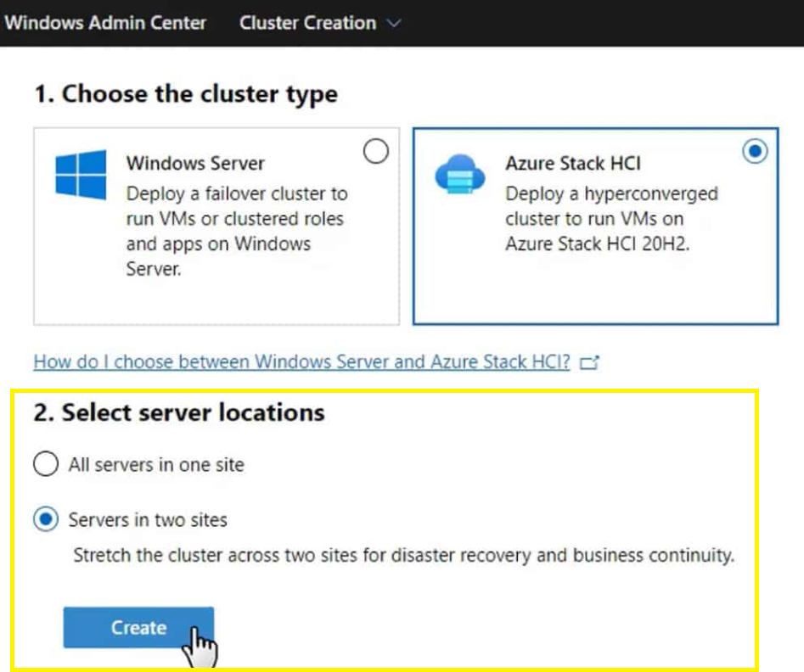
Task: Choose the Azure Stack HCI card title
Action: click(x=573, y=164)
